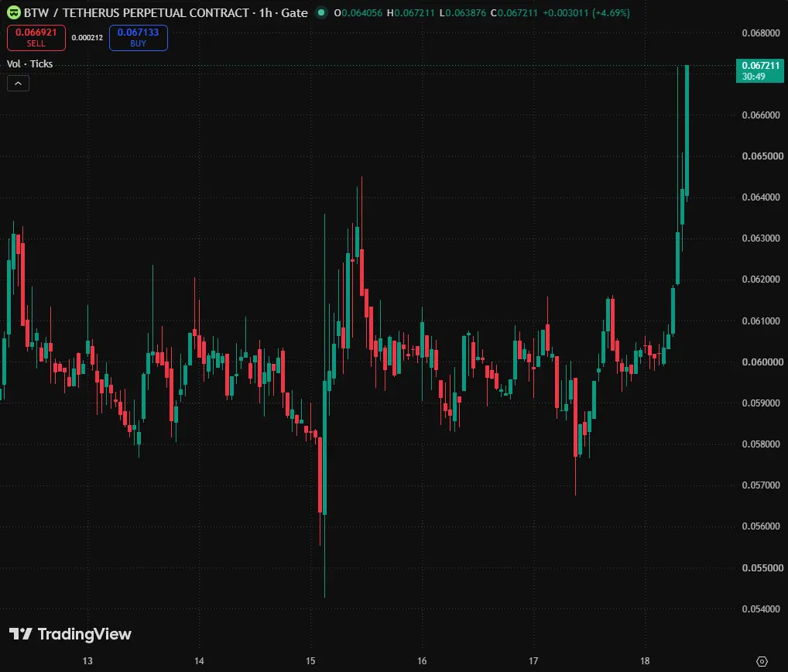Click the 0.054000 price axis label
Screen dimensions: 788x672
coord(762,609)
